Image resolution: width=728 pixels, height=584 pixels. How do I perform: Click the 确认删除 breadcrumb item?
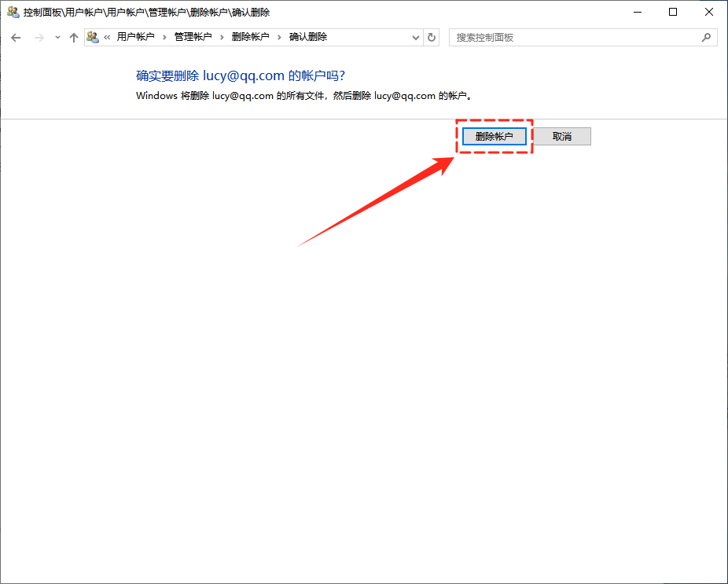click(308, 37)
